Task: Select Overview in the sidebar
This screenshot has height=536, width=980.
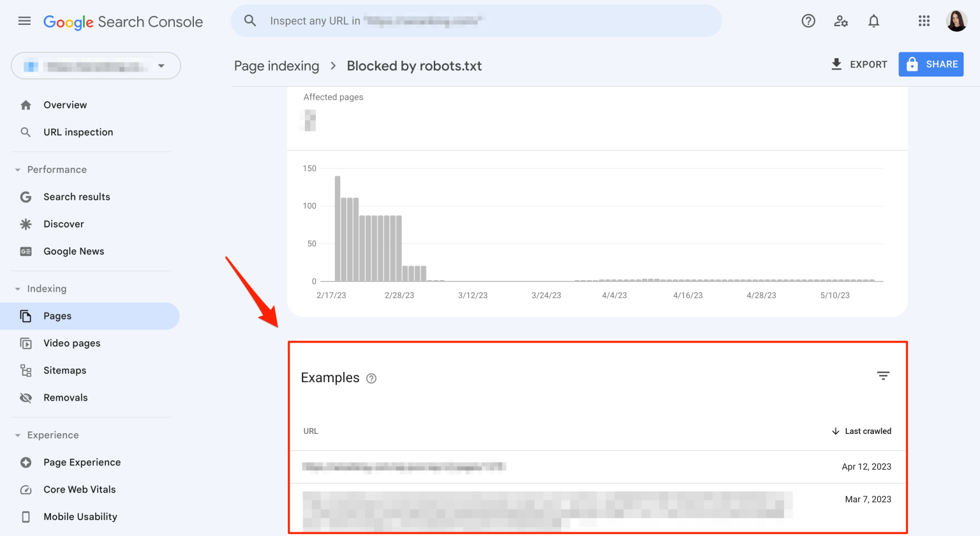Action: 65,105
